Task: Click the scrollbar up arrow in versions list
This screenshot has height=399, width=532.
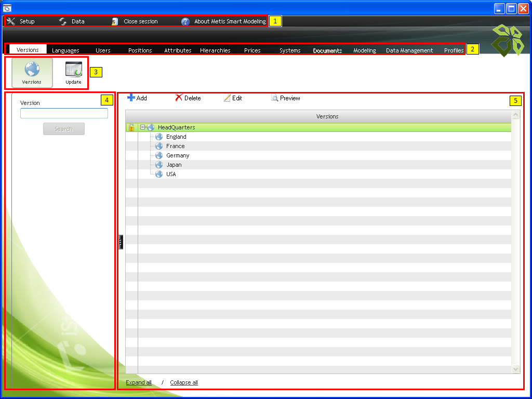Action: point(516,115)
